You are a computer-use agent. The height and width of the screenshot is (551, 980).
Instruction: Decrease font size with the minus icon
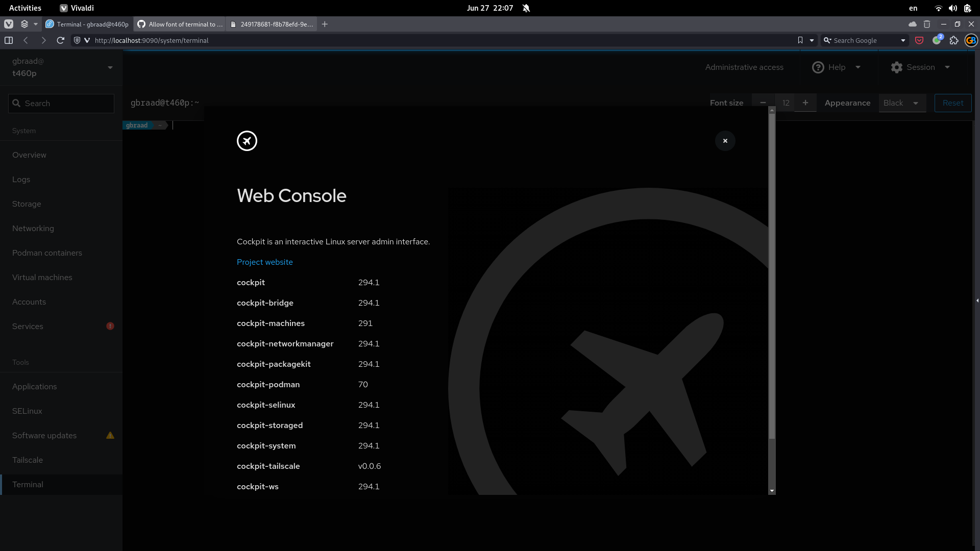pos(763,103)
